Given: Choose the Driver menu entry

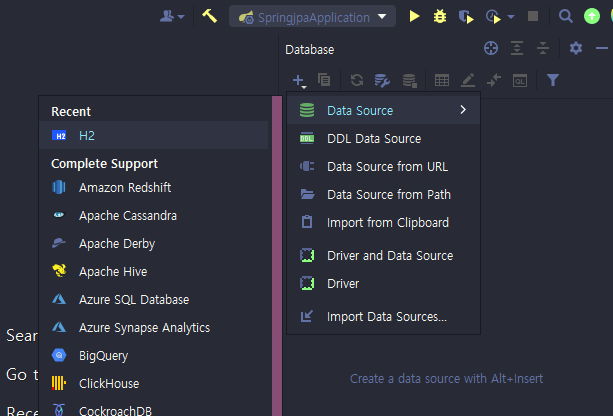Looking at the screenshot, I should coord(383,283).
